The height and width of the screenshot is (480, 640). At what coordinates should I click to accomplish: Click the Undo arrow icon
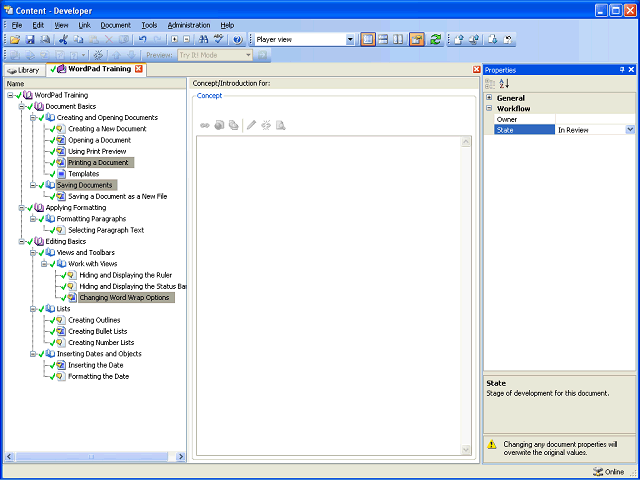click(x=142, y=40)
